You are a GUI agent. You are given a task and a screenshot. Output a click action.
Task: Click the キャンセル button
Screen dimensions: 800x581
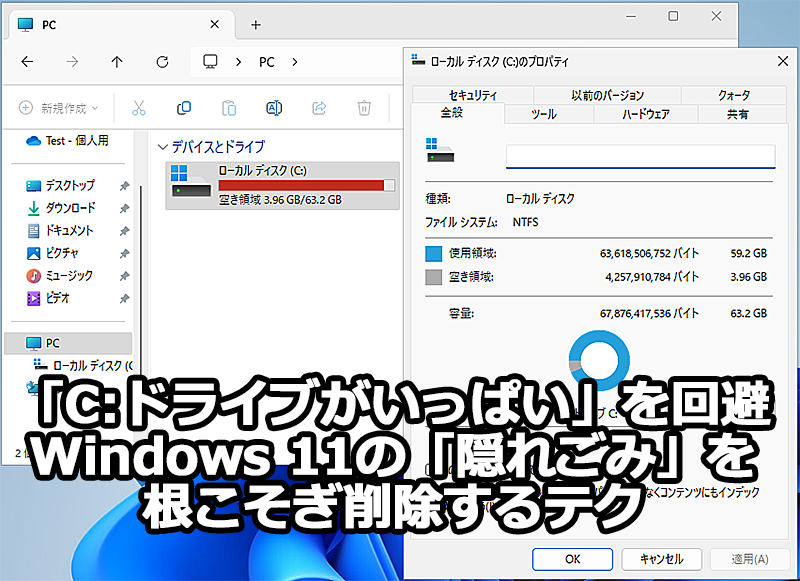tap(662, 559)
